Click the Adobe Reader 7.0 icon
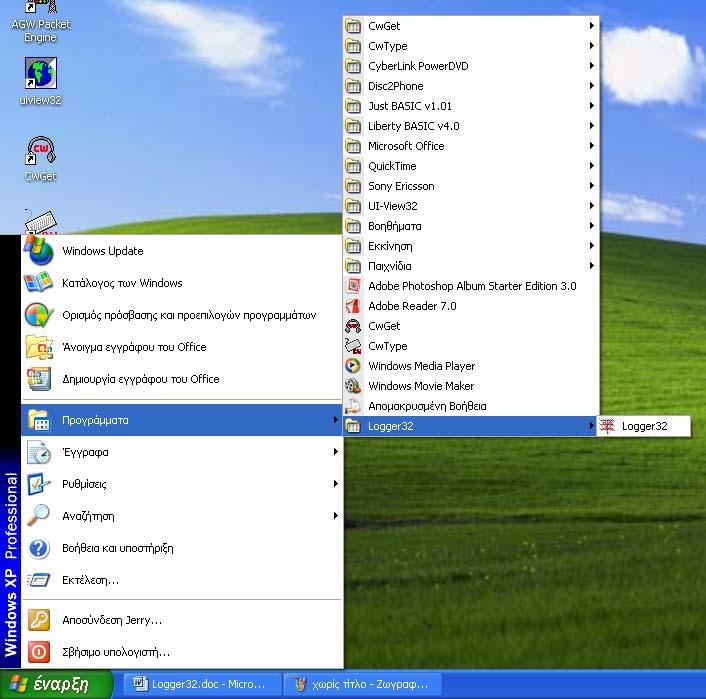 [353, 306]
